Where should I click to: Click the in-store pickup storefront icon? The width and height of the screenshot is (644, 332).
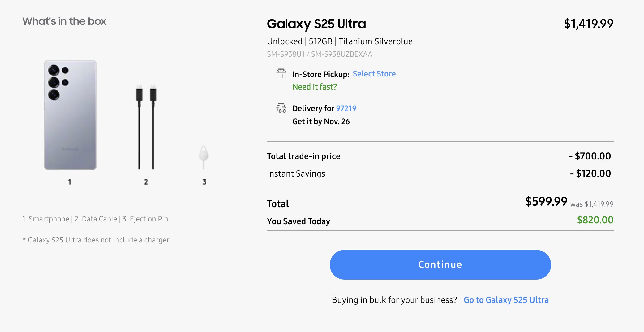tap(281, 74)
